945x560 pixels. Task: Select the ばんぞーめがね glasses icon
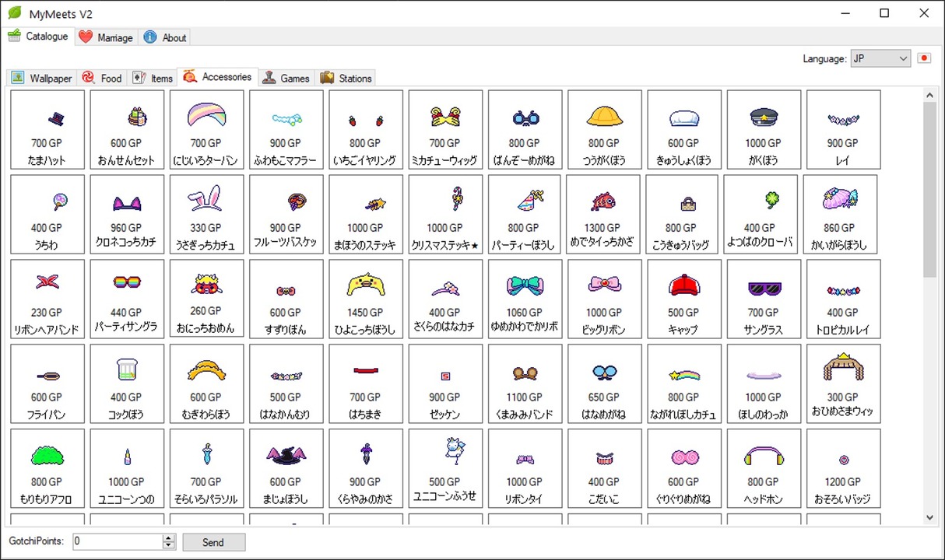pos(525,129)
